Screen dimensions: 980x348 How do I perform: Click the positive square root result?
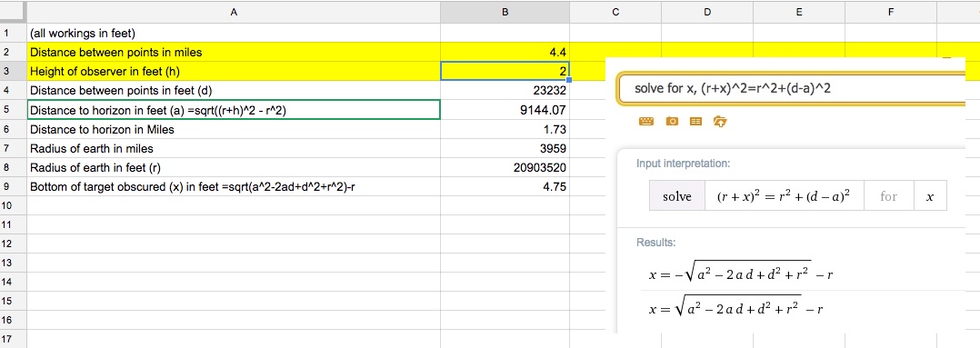click(735, 307)
